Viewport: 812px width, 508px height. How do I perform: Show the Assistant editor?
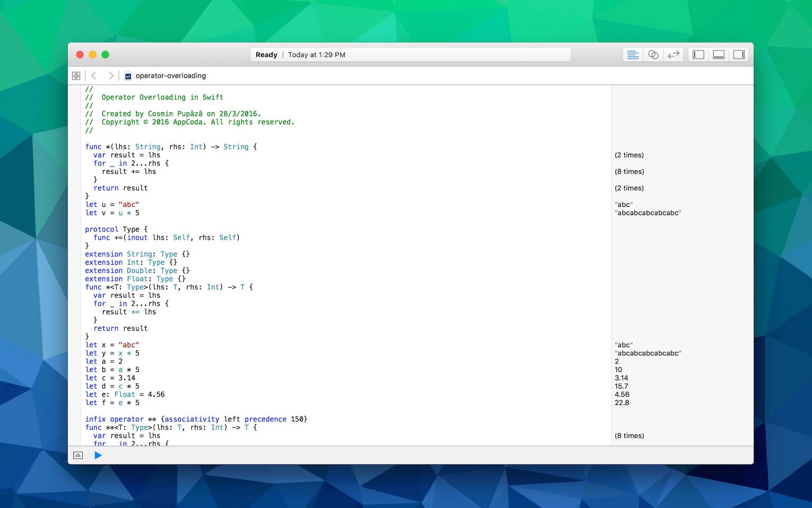653,55
